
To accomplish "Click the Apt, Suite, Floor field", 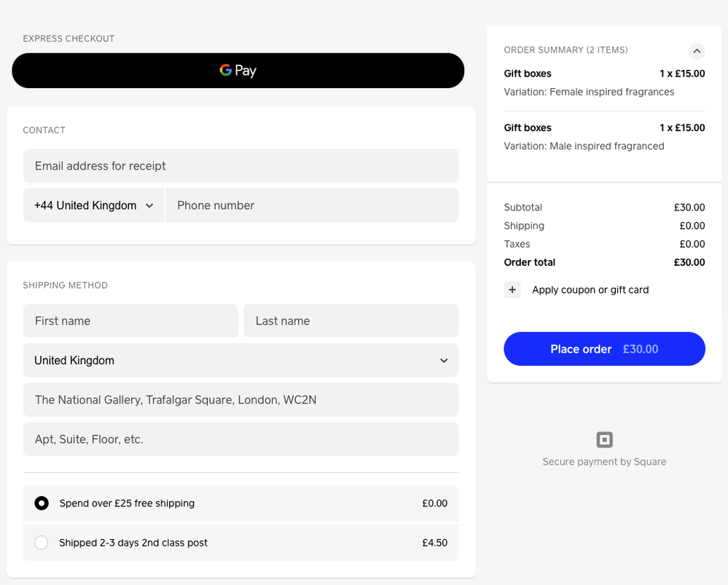I will [240, 439].
